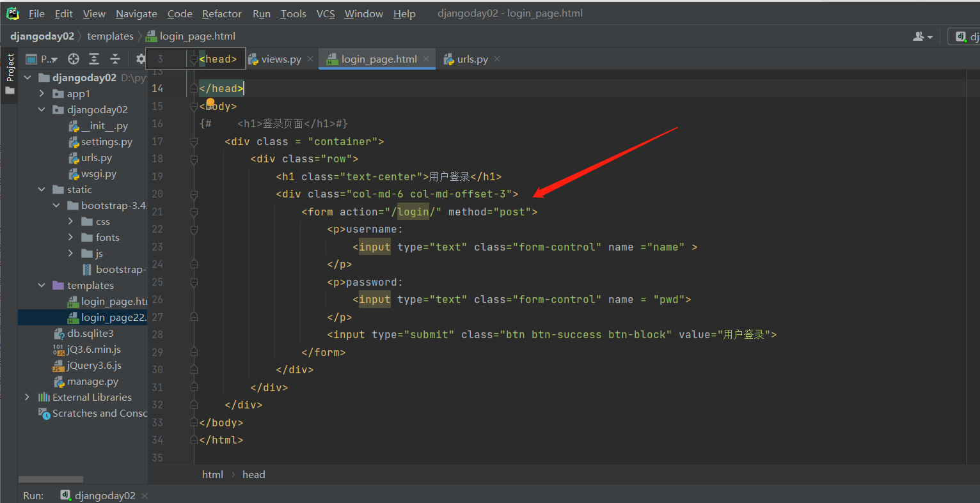This screenshot has width=980, height=503.
Task: Click the user account icon at top right
Action: click(922, 36)
